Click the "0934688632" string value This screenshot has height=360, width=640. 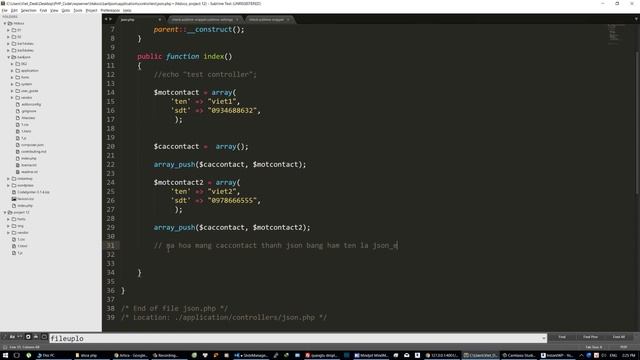232,110
